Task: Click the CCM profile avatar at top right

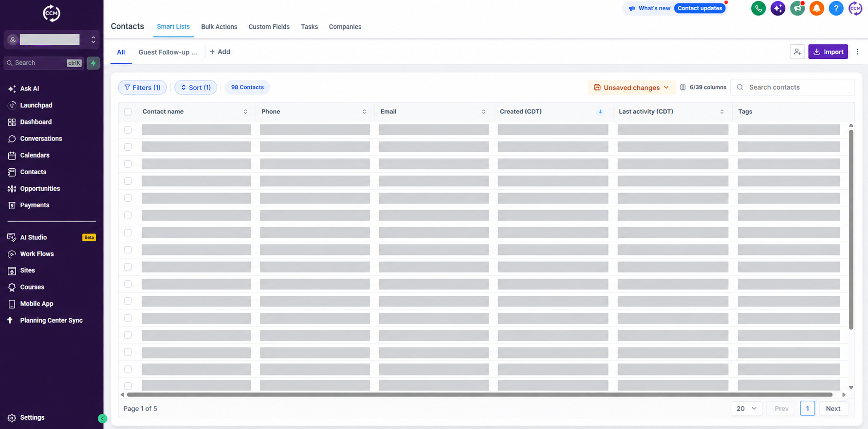Action: tap(855, 8)
